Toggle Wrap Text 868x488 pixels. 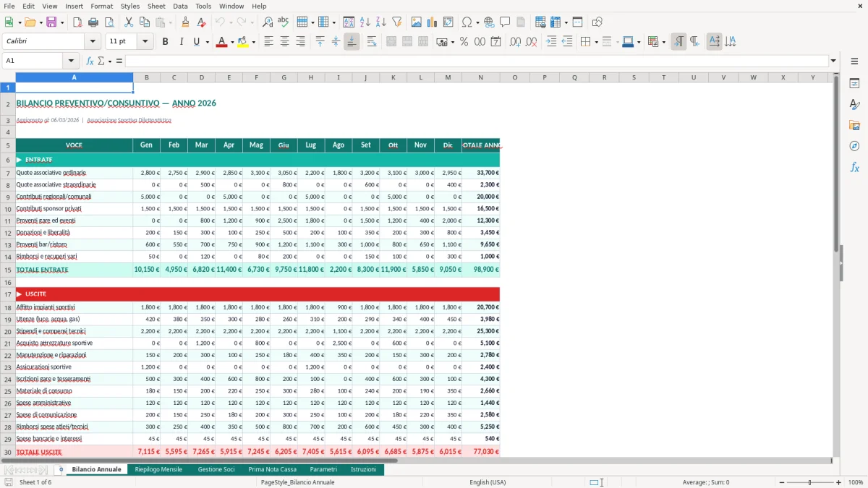pos(372,42)
